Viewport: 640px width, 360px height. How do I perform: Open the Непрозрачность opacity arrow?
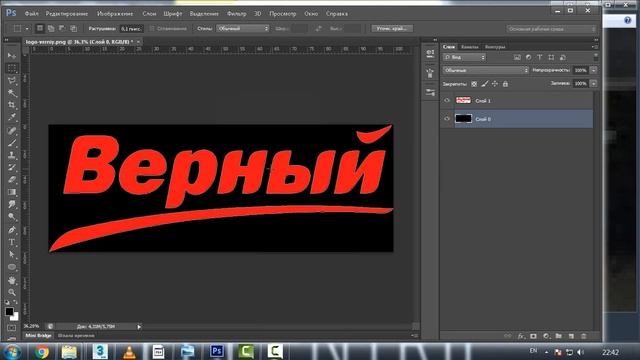(593, 70)
